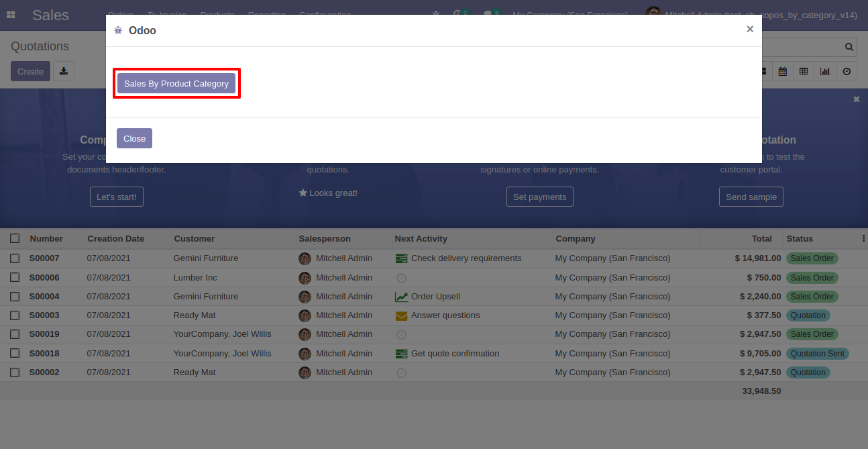This screenshot has width=868, height=449.
Task: Check the box for order S00003
Action: pos(15,315)
